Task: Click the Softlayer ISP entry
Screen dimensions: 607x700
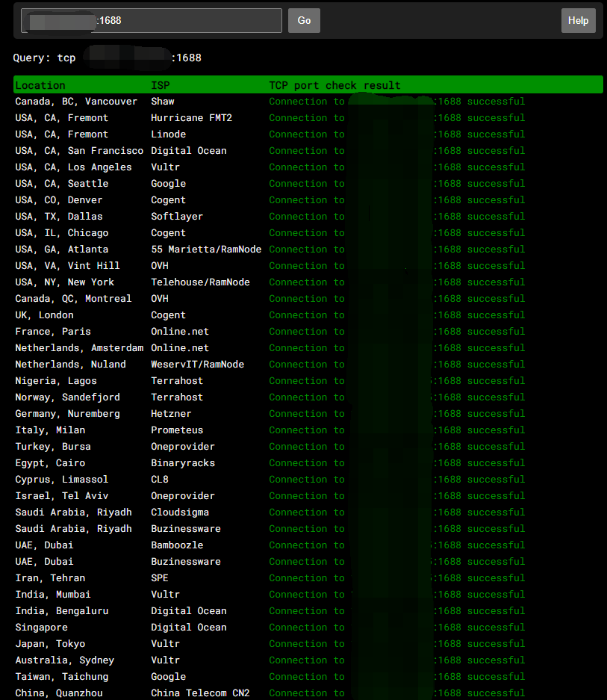Action: [177, 217]
